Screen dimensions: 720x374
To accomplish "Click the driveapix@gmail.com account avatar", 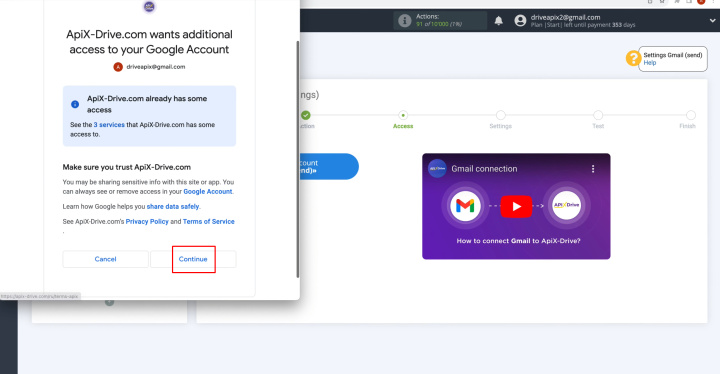I will (x=118, y=67).
